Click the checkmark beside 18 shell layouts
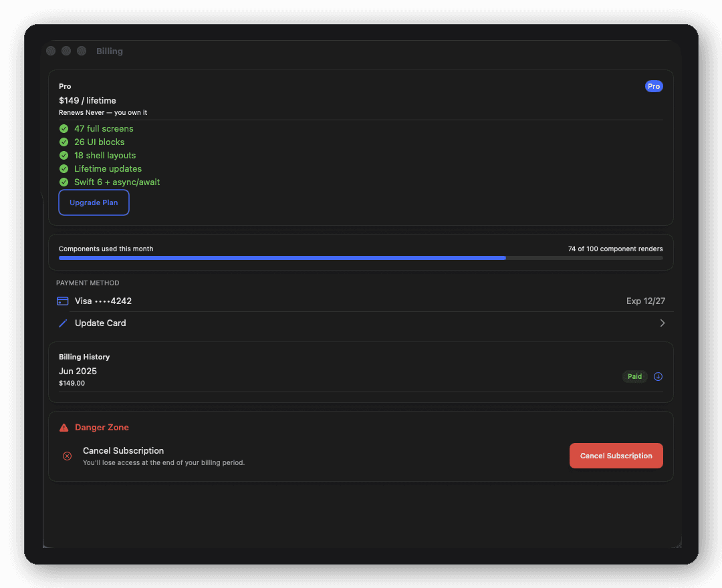 tap(64, 156)
